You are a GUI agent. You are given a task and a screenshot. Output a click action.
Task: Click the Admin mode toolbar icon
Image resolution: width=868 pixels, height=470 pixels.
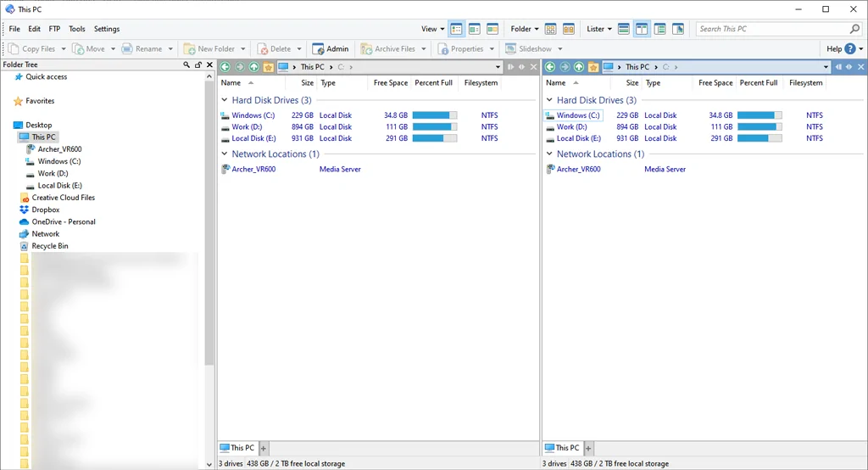pos(331,49)
